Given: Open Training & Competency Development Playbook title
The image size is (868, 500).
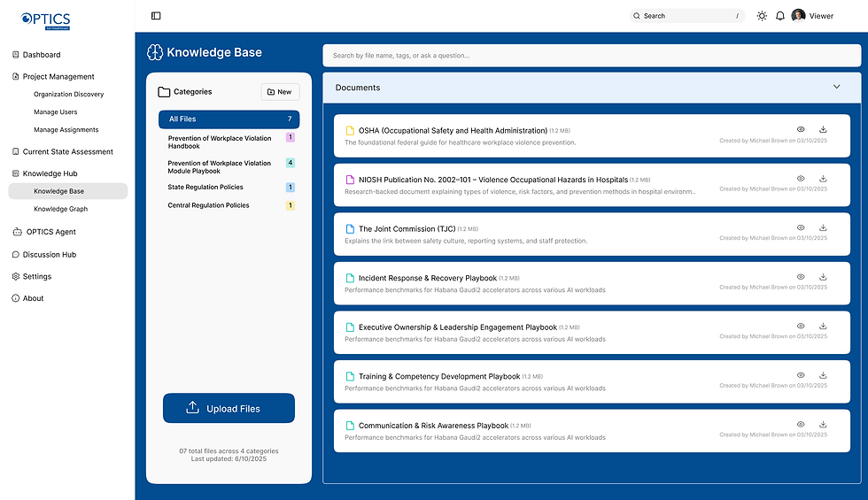Looking at the screenshot, I should [439, 377].
